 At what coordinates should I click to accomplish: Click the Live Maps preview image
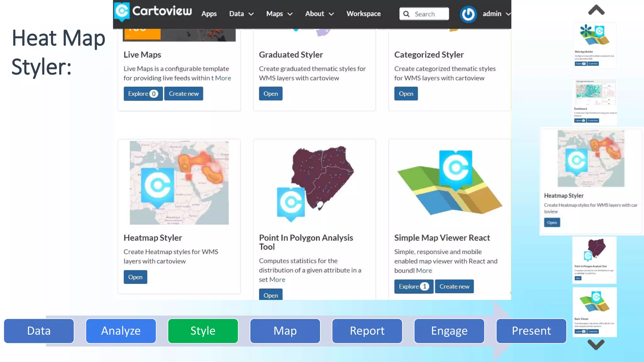(x=179, y=35)
